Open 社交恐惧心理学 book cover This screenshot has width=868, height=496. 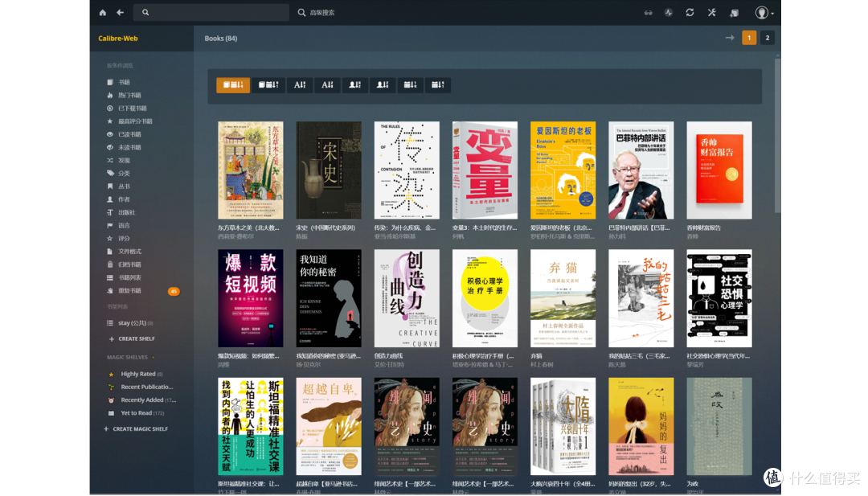(x=719, y=298)
